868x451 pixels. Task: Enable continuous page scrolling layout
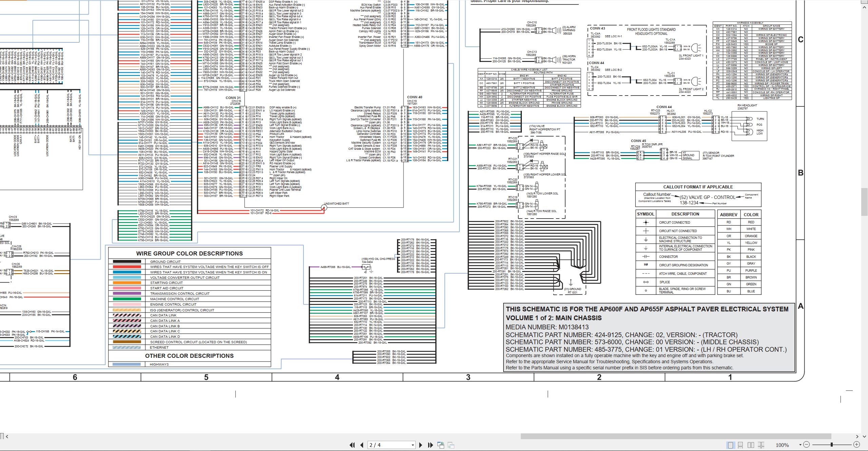pyautogui.click(x=741, y=445)
